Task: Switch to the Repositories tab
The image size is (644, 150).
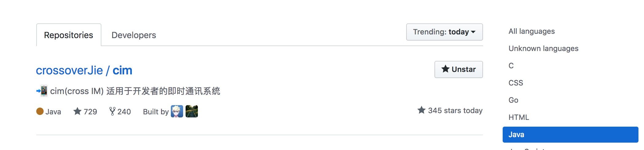Action: tap(69, 35)
